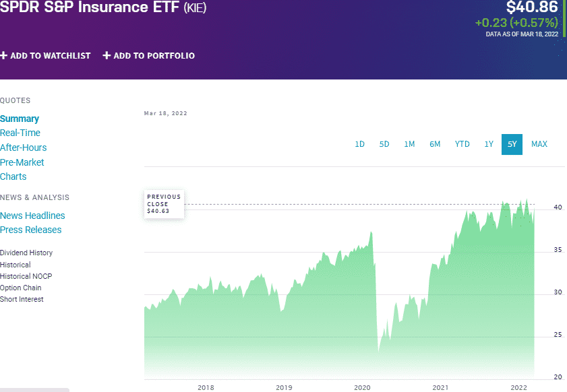Open the Summary quotes page
The width and height of the screenshot is (567, 392).
tap(20, 119)
